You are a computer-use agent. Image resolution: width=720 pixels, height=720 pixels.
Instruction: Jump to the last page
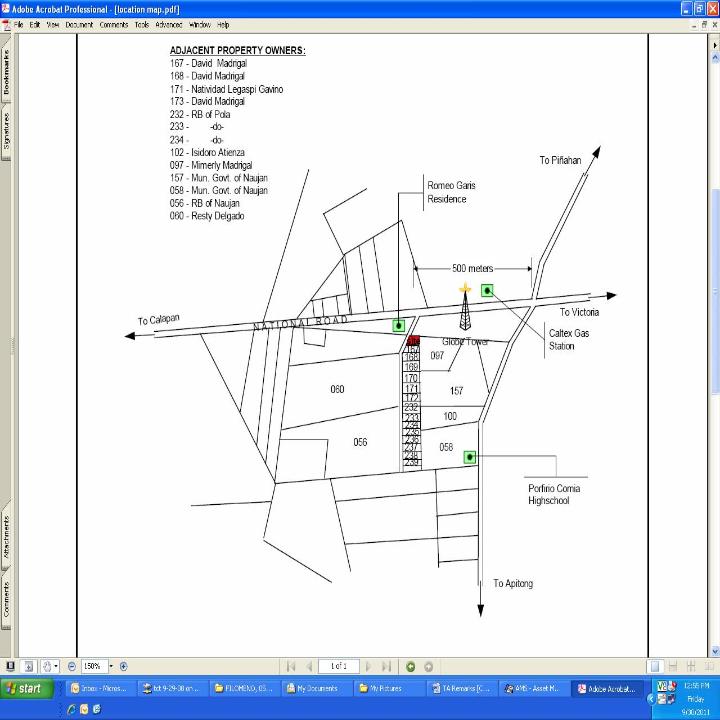387,666
